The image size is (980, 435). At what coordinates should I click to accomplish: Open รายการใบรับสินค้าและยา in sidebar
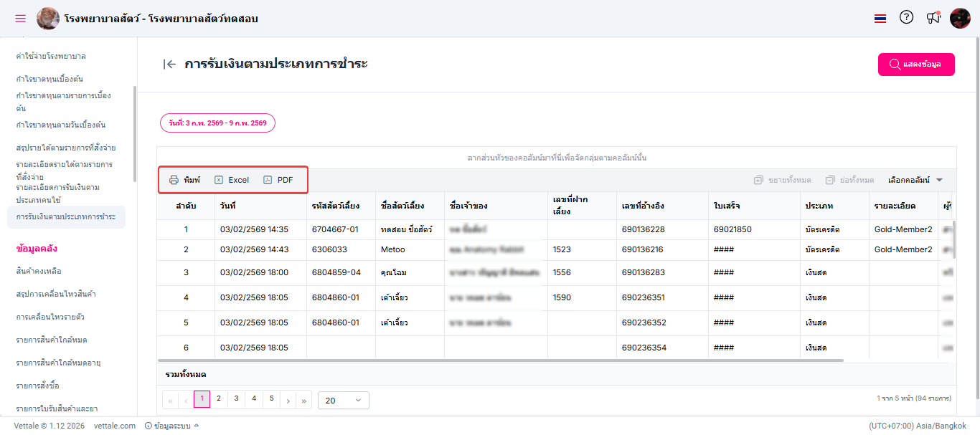(57, 408)
